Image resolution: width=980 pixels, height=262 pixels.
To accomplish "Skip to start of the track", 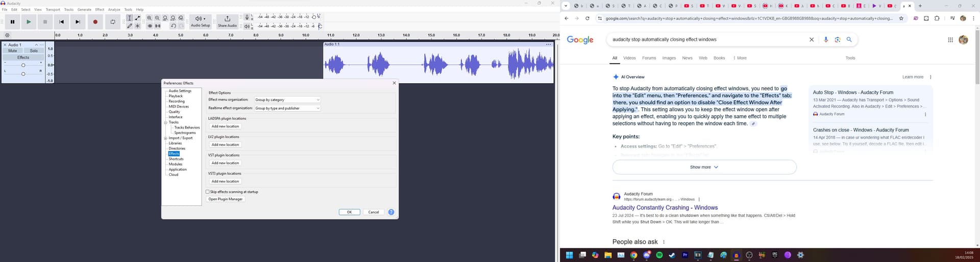I will click(62, 22).
